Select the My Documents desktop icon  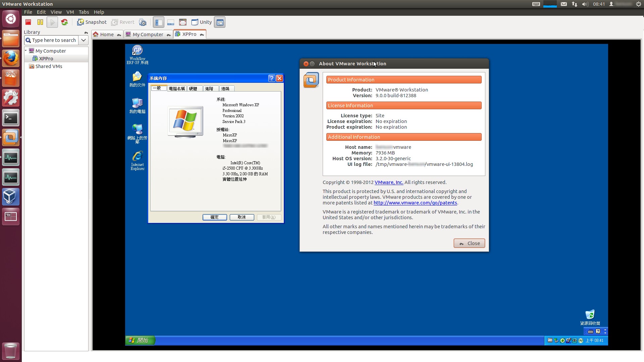(137, 79)
